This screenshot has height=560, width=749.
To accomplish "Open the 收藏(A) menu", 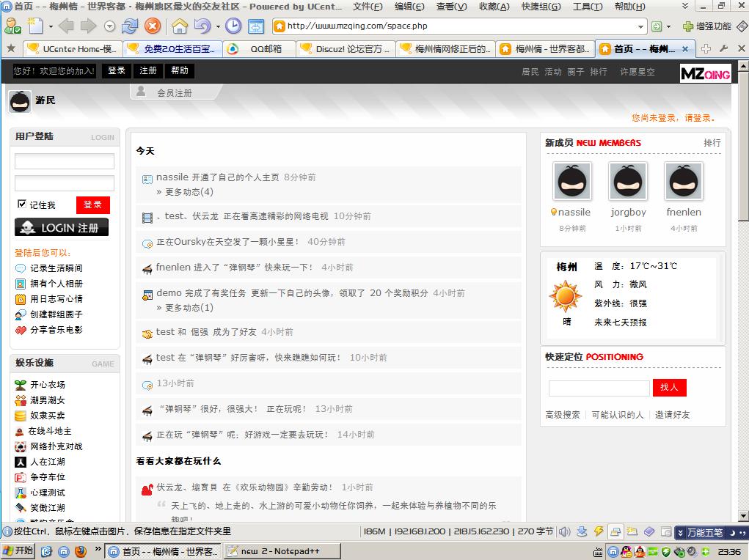I will tap(494, 7).
